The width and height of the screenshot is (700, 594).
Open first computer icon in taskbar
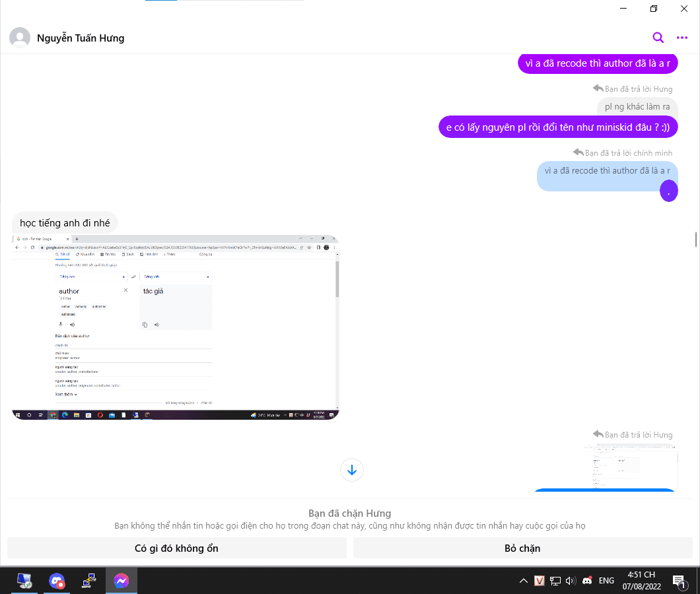24,581
